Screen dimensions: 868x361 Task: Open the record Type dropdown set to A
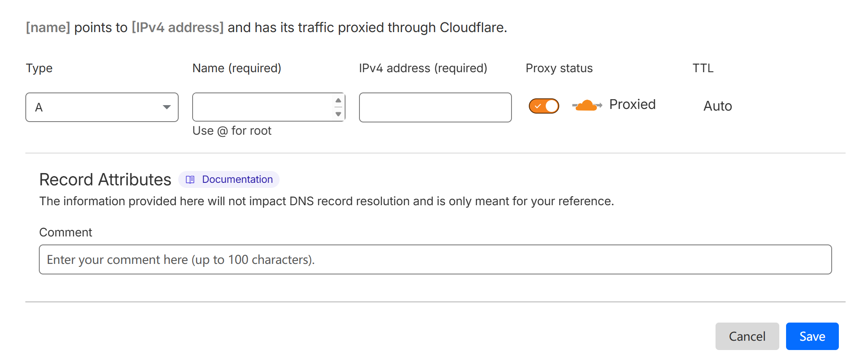[102, 107]
